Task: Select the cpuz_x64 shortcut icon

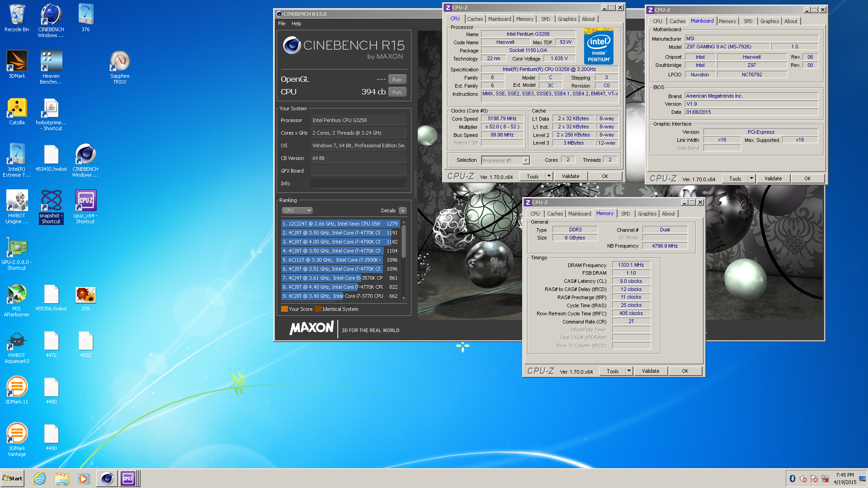Action: [x=85, y=206]
